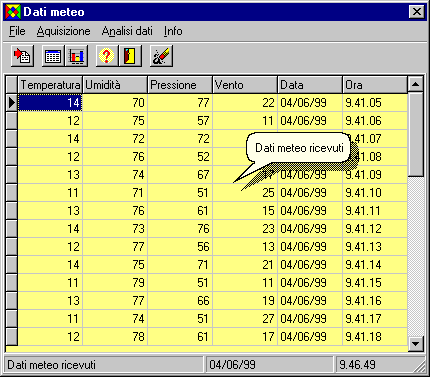Open the data table view icon
Screen dimensions: 430x377
[53, 56]
